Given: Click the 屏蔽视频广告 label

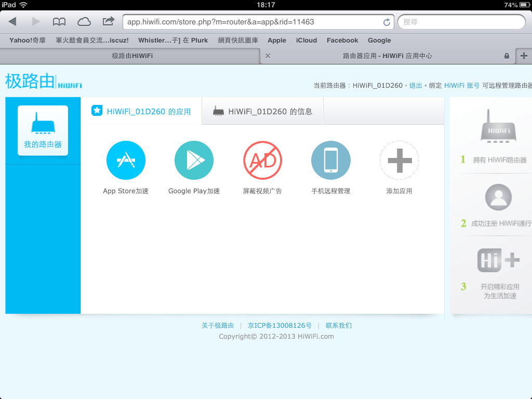Looking at the screenshot, I should coord(262,191).
